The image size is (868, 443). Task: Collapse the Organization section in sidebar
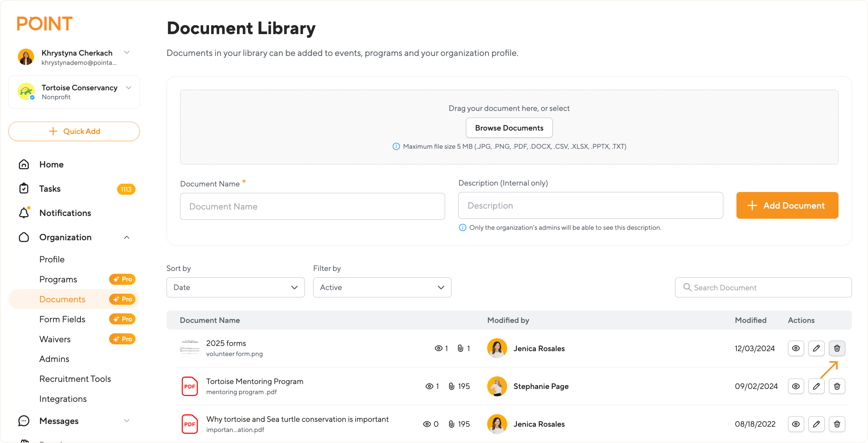(127, 237)
